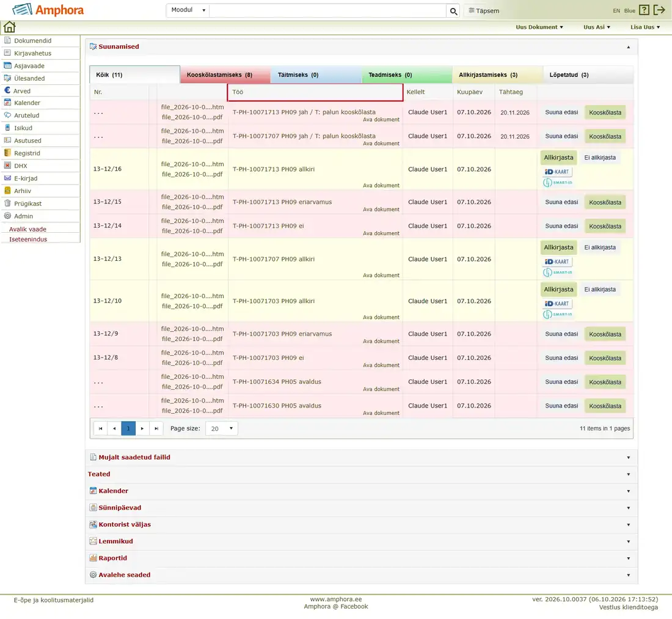Open the Avalik vaade link
672x619 pixels.
pyautogui.click(x=28, y=229)
